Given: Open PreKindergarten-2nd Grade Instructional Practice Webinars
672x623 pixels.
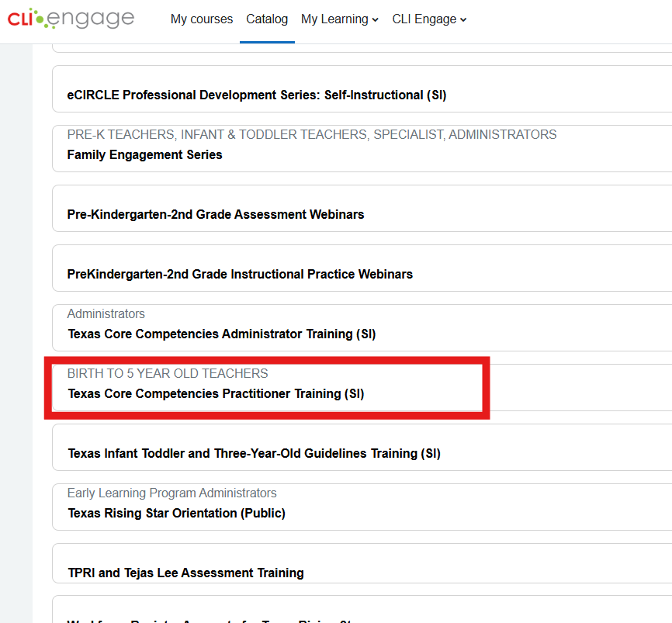Looking at the screenshot, I should (x=240, y=275).
